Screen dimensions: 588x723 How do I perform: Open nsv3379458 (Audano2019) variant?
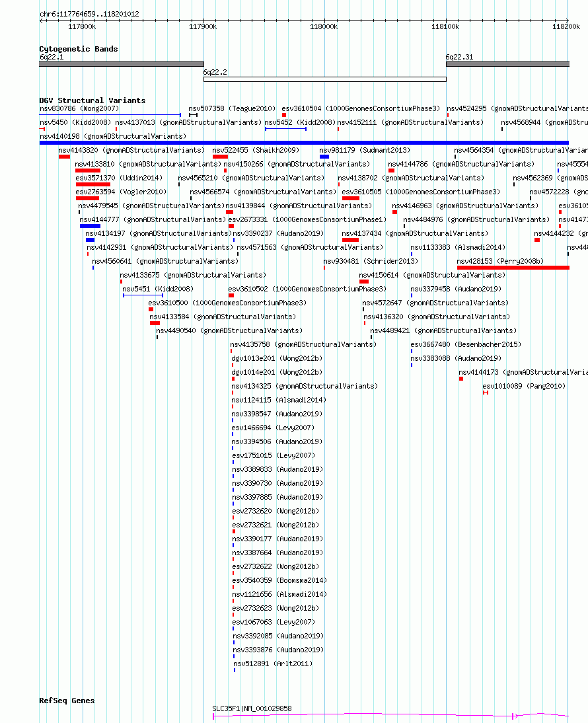(x=457, y=289)
